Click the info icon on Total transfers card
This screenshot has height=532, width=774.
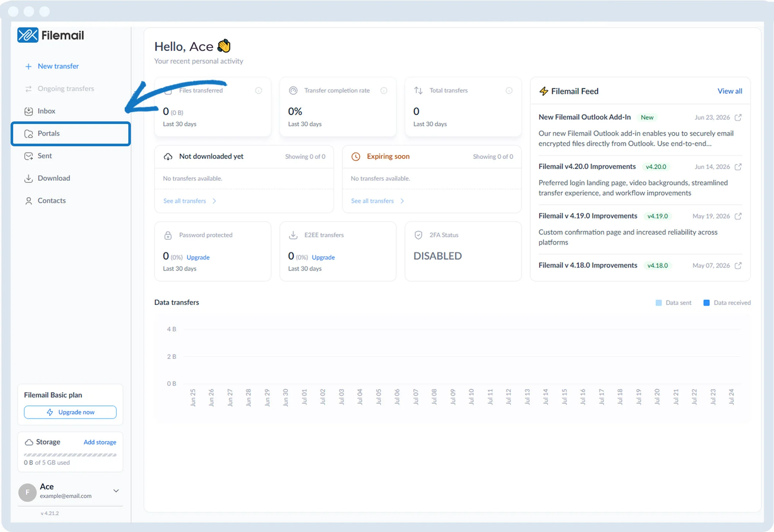509,91
